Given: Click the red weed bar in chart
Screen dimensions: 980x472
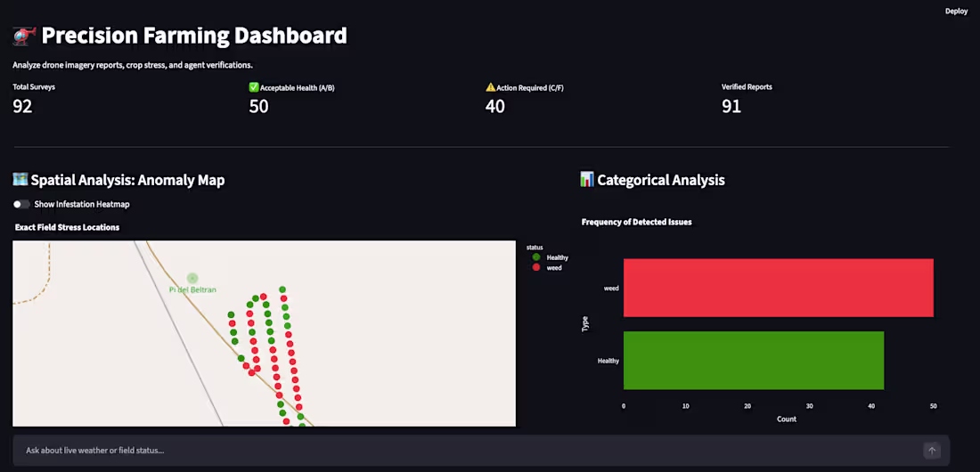Looking at the screenshot, I should pos(778,288).
